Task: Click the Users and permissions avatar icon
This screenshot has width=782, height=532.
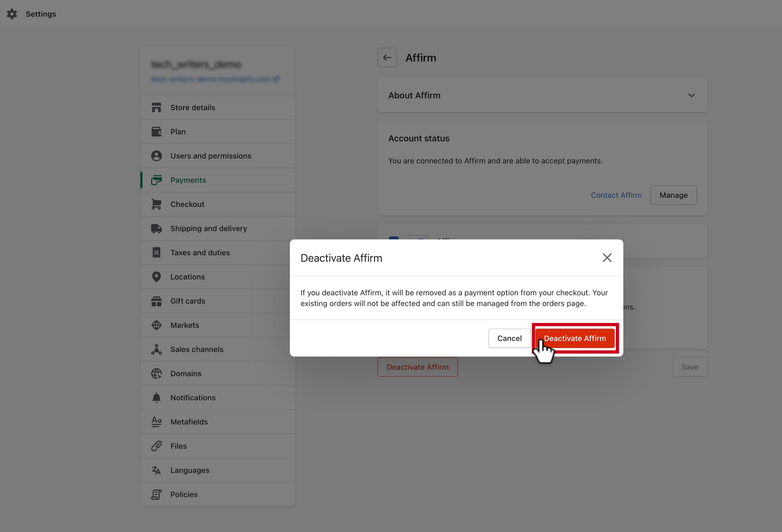Action: point(156,156)
